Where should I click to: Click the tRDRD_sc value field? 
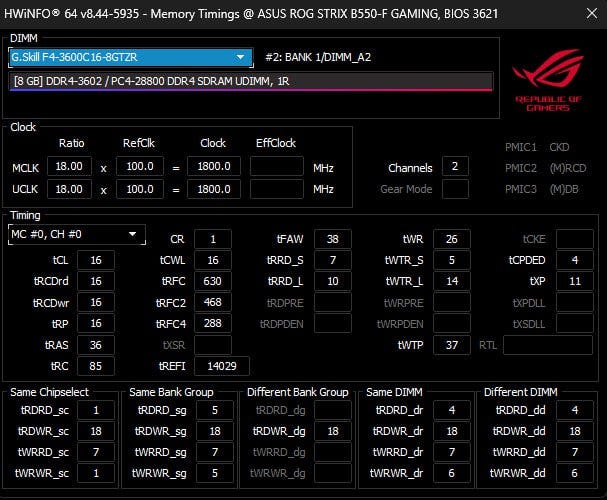point(96,410)
